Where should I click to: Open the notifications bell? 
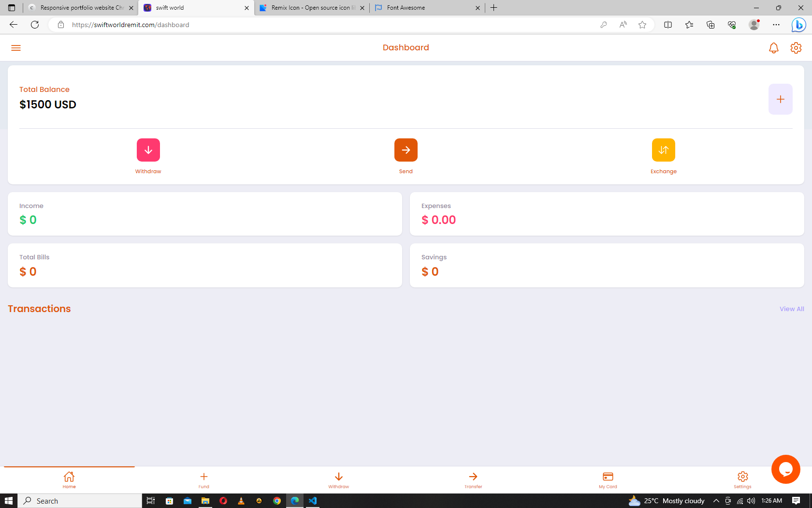(x=773, y=48)
